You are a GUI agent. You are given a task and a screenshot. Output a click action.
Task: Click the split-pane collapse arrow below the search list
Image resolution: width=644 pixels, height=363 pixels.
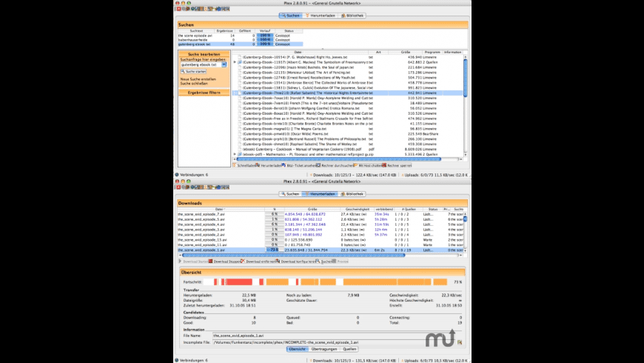[323, 49]
